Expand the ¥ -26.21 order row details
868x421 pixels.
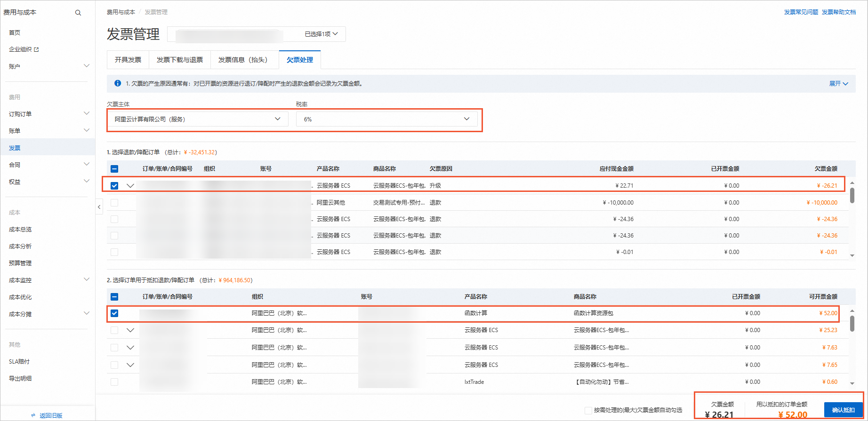130,186
